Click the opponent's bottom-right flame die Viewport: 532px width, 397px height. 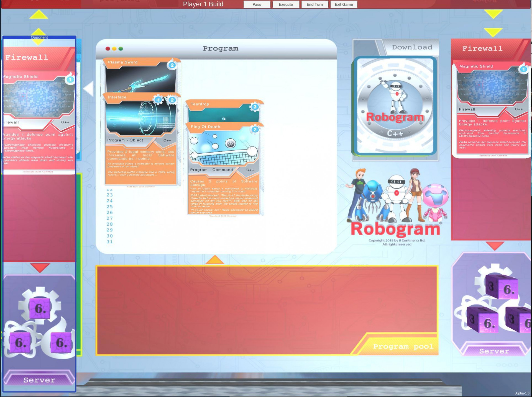pos(61,342)
